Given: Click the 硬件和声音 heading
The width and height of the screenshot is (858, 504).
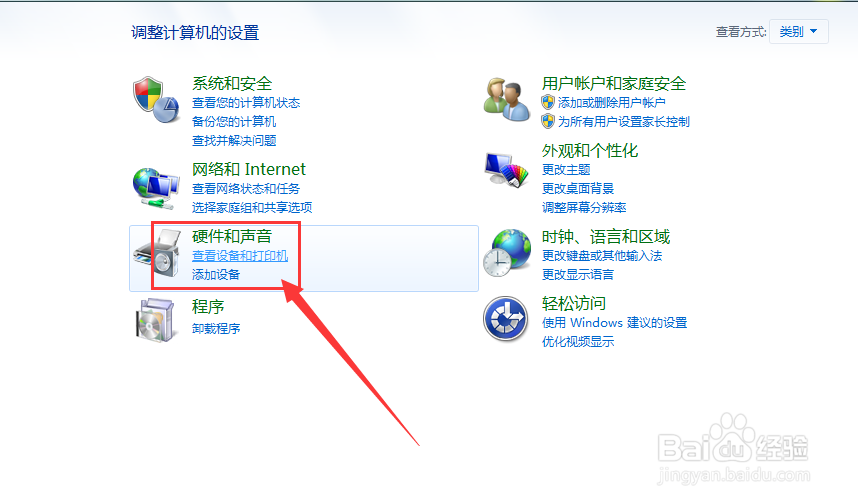Looking at the screenshot, I should [x=232, y=236].
